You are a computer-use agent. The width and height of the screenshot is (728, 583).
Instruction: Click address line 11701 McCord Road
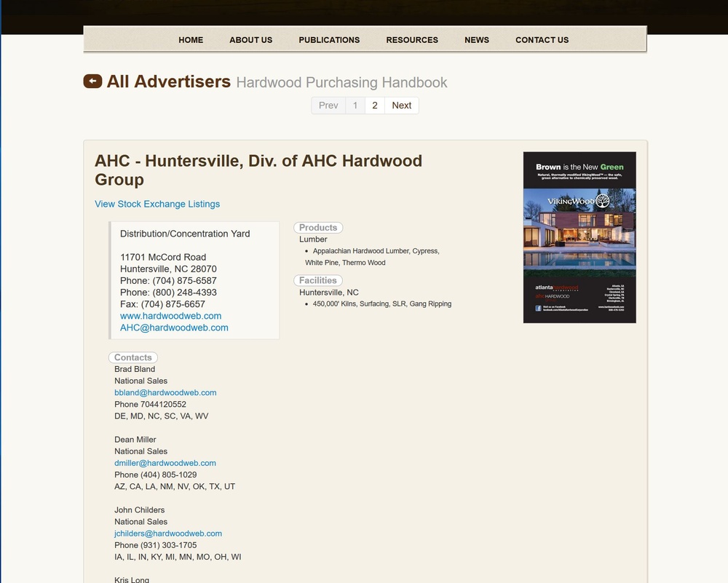pyautogui.click(x=163, y=257)
